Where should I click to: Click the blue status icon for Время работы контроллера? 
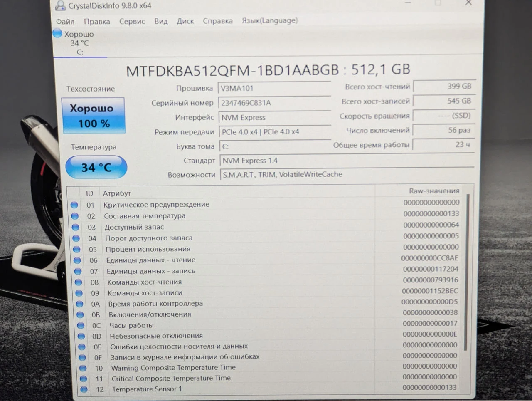pos(79,304)
